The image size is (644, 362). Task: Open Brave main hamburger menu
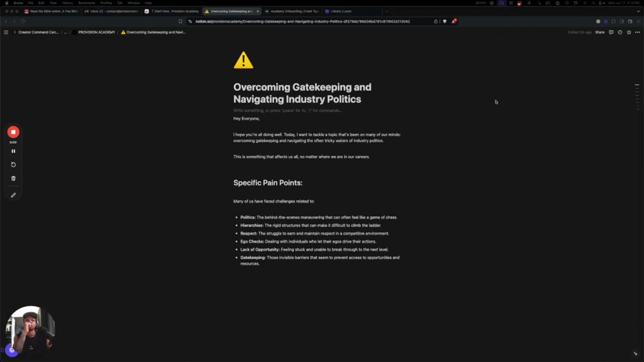638,21
